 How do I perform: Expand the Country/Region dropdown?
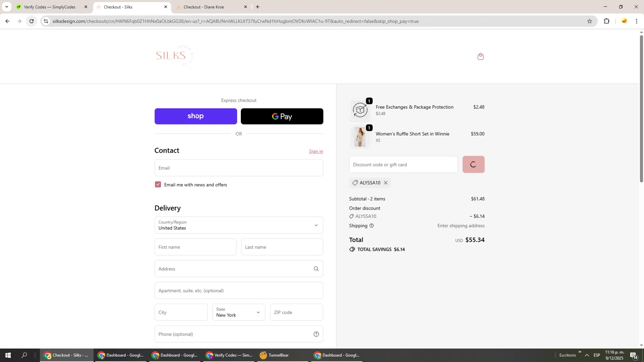(x=239, y=225)
